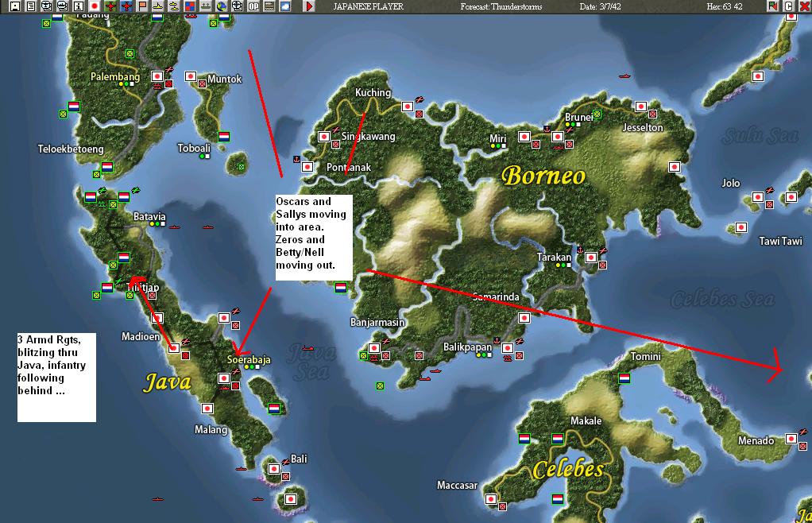The height and width of the screenshot is (523, 812).
Task: Click the Batavia city label
Action: click(x=149, y=216)
